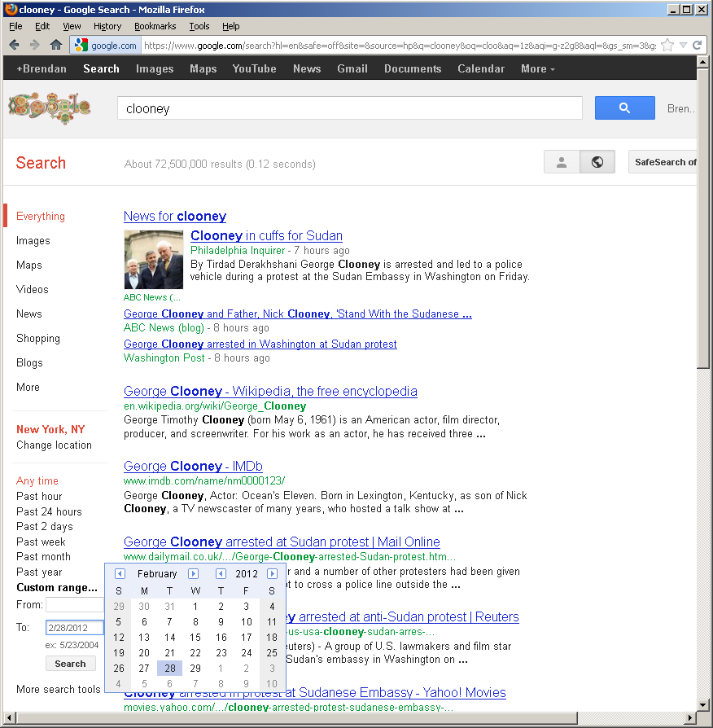Click the horizontal scrollbar left arrow
Viewport: 713px width, 728px height.
pyautogui.click(x=9, y=717)
